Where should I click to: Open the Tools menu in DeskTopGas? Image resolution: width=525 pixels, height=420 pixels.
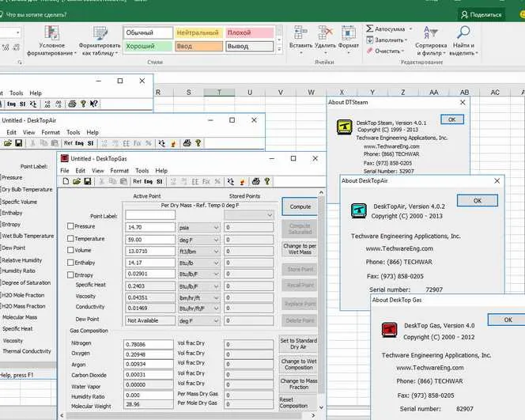[142, 171]
